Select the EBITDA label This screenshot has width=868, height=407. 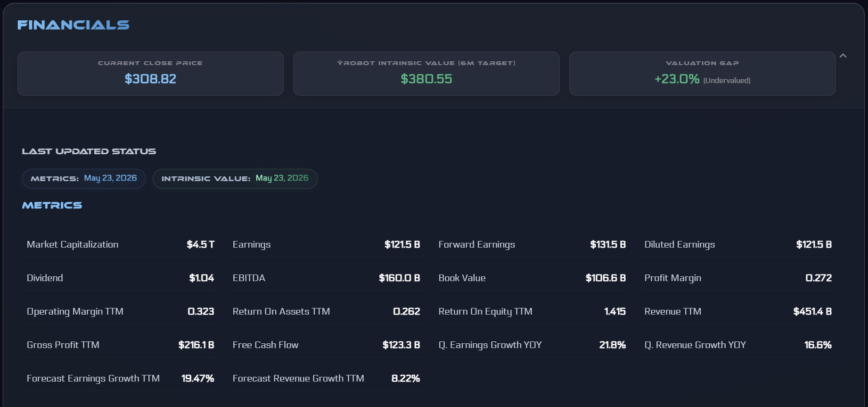point(249,278)
